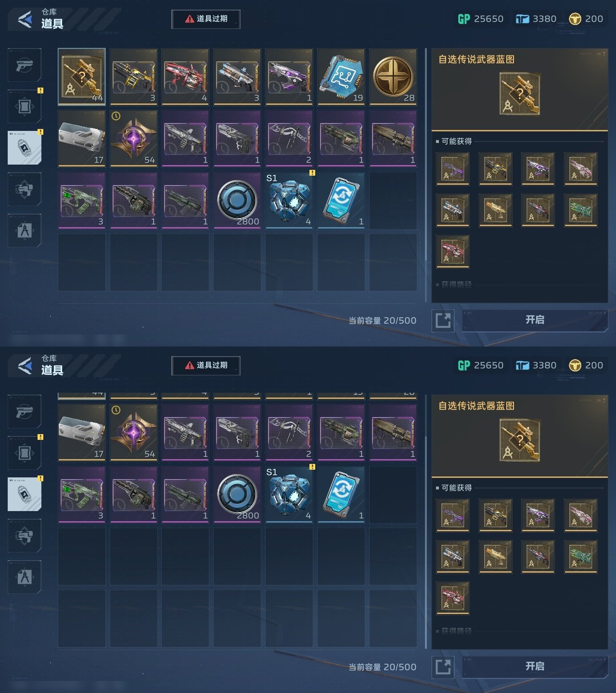Select the purple star badge with count 54 in the lower window
The height and width of the screenshot is (693, 616).
tap(133, 433)
